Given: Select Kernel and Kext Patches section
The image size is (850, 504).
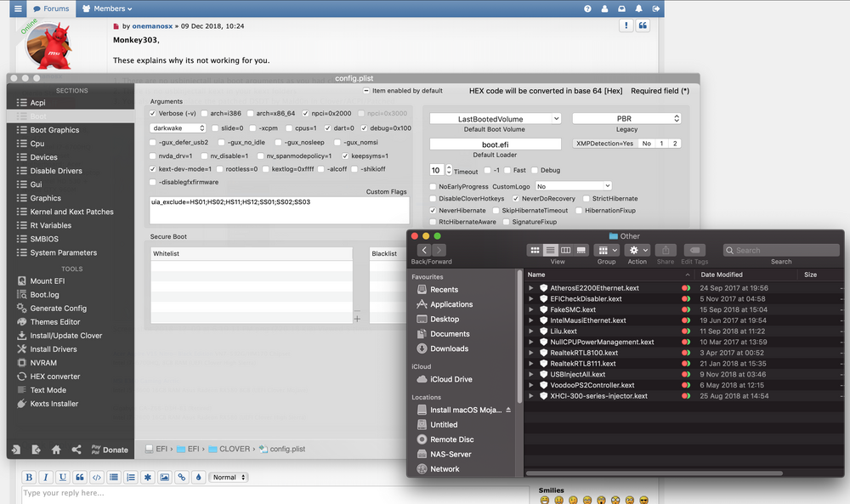Looking at the screenshot, I should pos(71,212).
